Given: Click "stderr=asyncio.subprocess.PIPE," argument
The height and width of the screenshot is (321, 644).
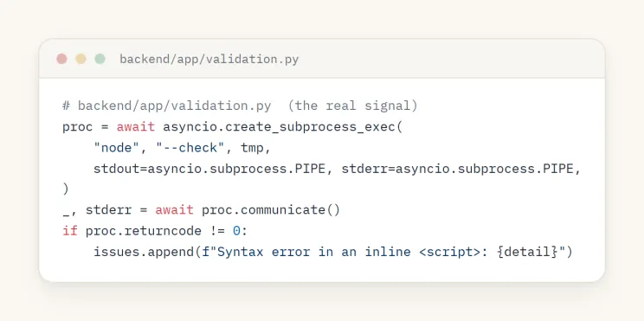Looking at the screenshot, I should (461, 169).
